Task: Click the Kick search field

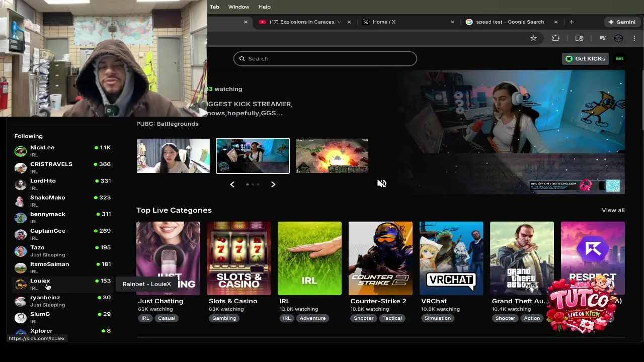Action: 325,59
